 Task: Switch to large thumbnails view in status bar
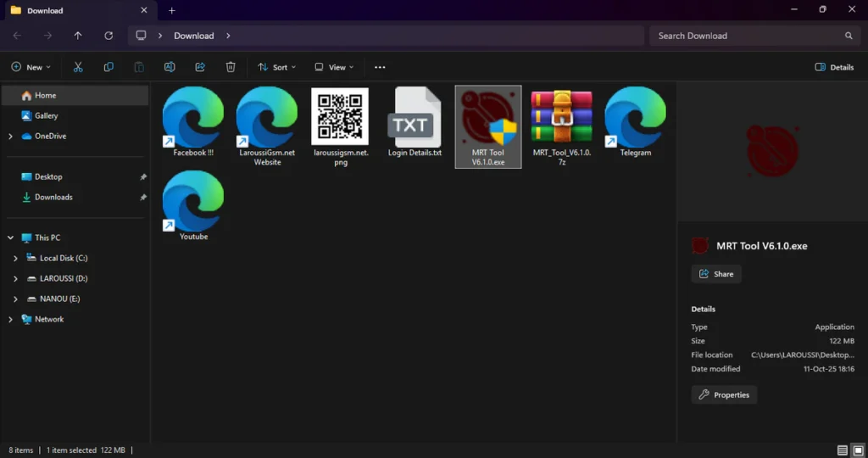(857, 450)
